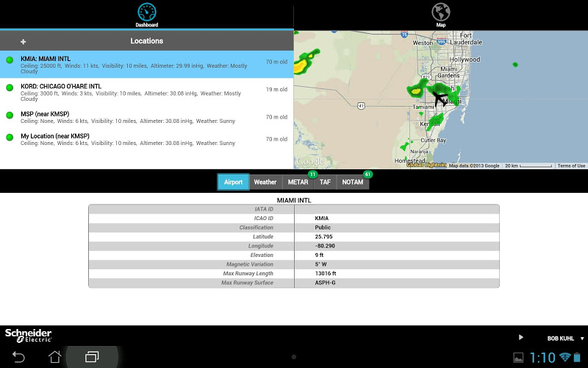
Task: Select the KORD: CHICAGO O'HARE INTL row
Action: tap(146, 92)
